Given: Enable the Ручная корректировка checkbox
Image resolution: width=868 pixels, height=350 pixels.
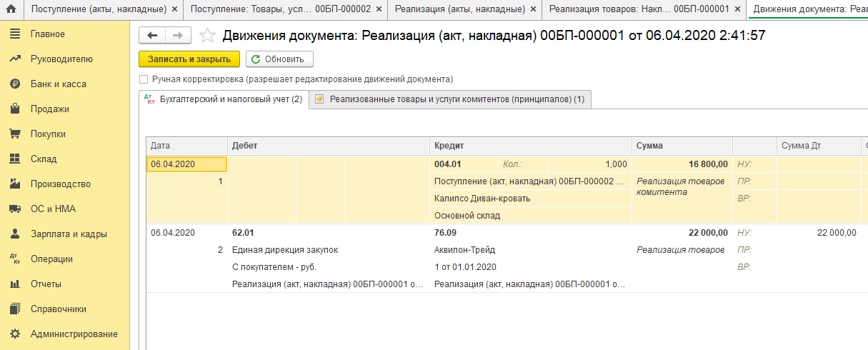Looking at the screenshot, I should pyautogui.click(x=144, y=79).
